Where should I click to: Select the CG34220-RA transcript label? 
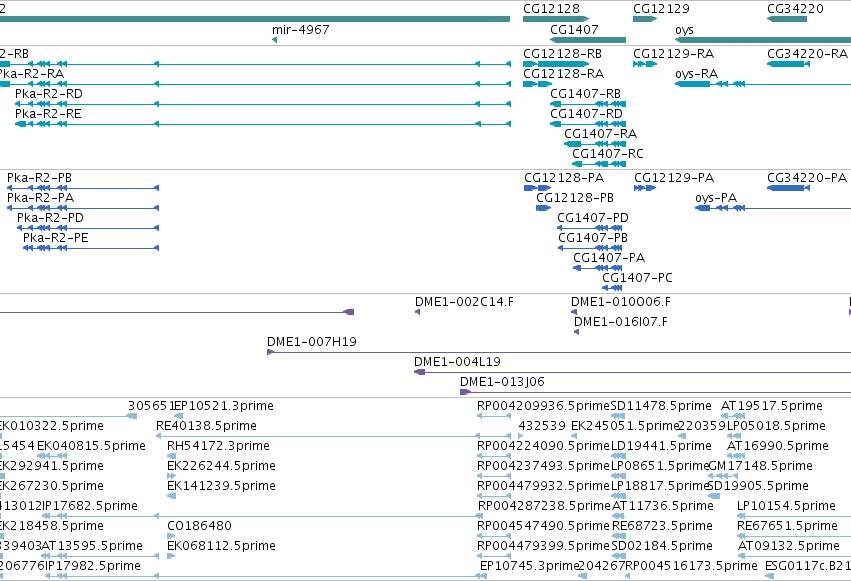807,54
